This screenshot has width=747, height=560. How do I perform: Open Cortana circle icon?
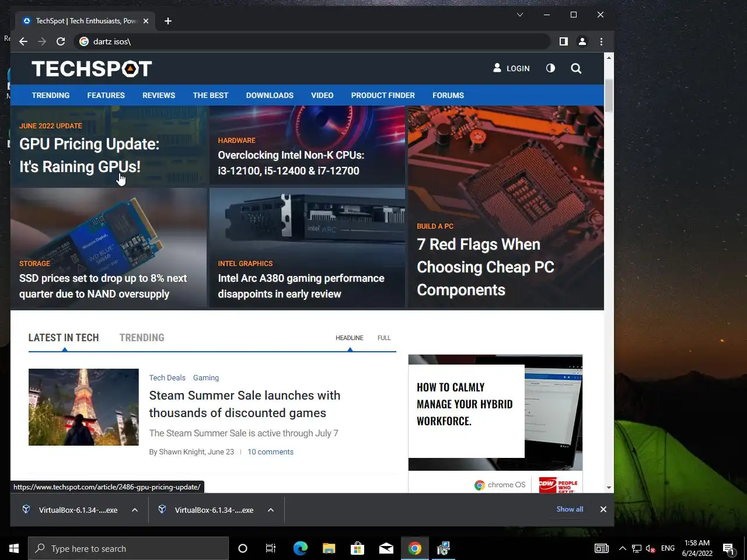243,548
